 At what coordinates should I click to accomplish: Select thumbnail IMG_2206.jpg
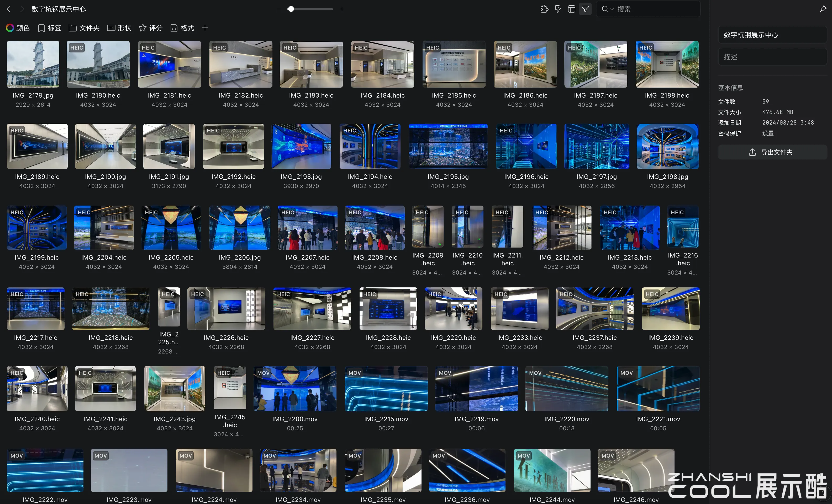pyautogui.click(x=240, y=228)
